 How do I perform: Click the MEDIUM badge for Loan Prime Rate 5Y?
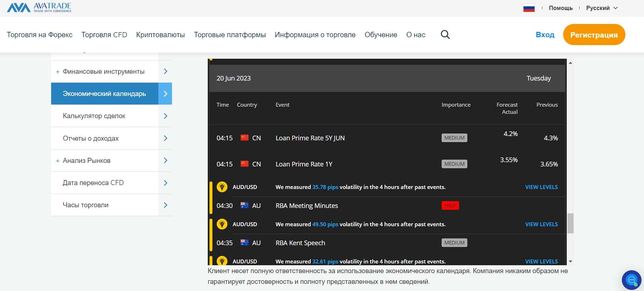(454, 138)
